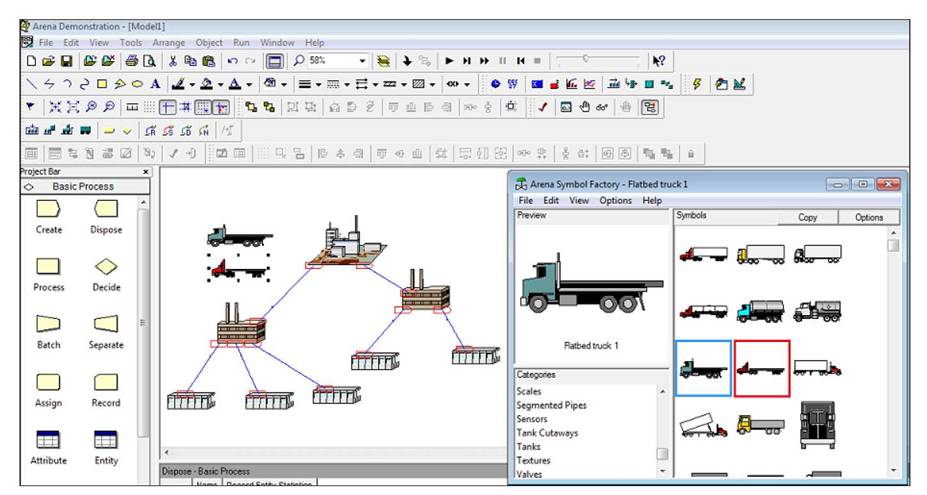This screenshot has height=495, width=927.
Task: Click the yellow lightning bolt icon
Action: (697, 84)
